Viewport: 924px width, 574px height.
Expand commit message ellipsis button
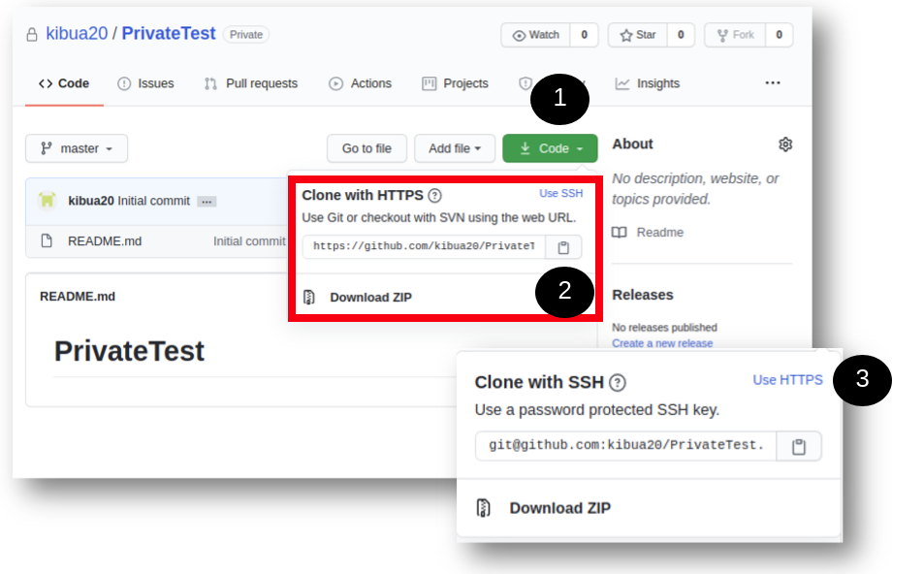[207, 202]
